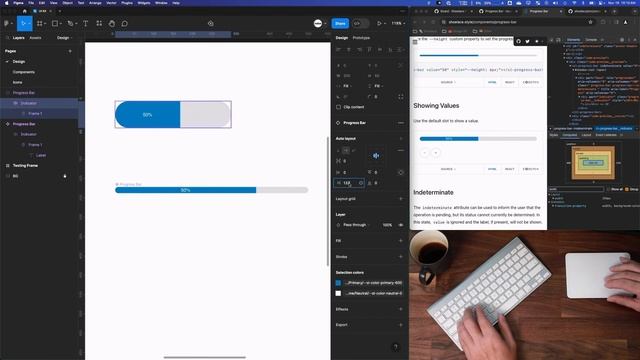Switch to the Prototype tab
640x360 pixels.
361,38
